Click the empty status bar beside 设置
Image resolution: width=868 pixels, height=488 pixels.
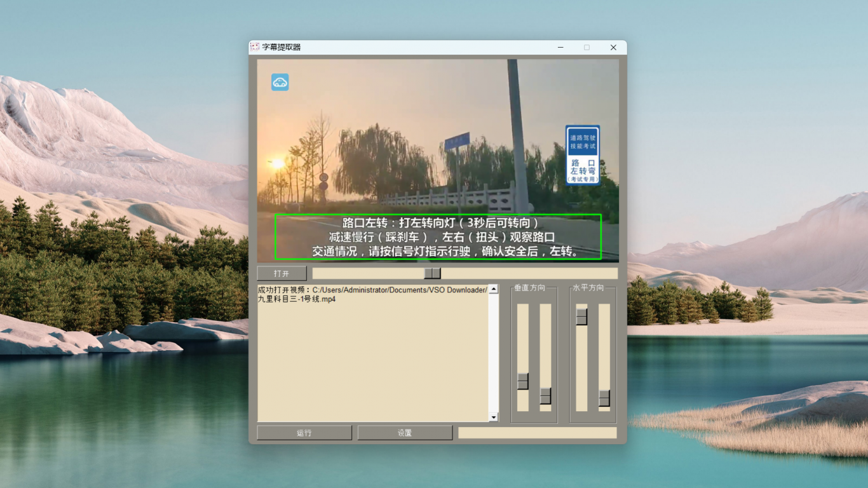pyautogui.click(x=537, y=433)
